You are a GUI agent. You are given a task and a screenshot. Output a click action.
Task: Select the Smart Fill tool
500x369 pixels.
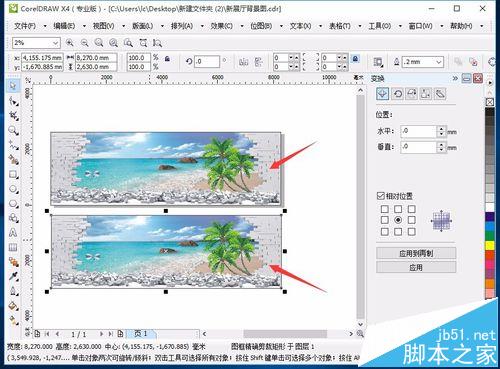click(x=13, y=160)
